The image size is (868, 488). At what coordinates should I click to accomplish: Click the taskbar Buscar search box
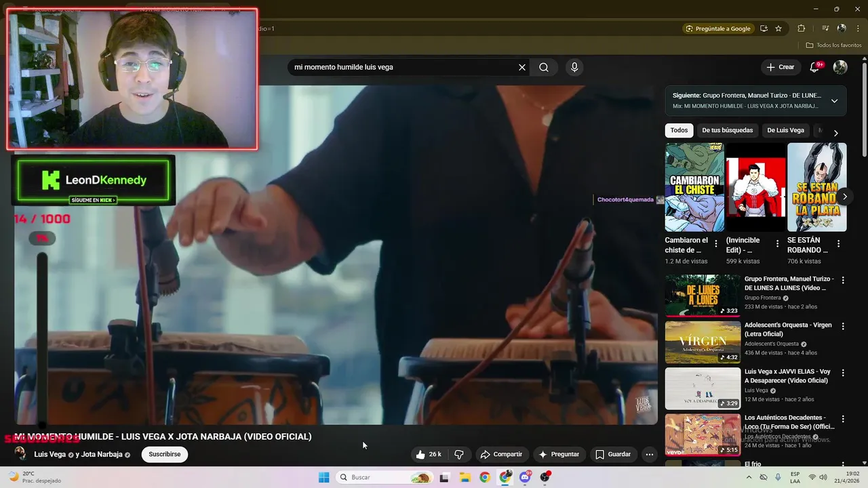click(384, 477)
